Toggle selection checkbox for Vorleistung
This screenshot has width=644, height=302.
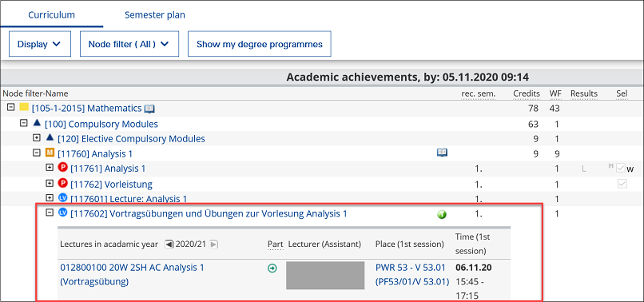(x=622, y=184)
